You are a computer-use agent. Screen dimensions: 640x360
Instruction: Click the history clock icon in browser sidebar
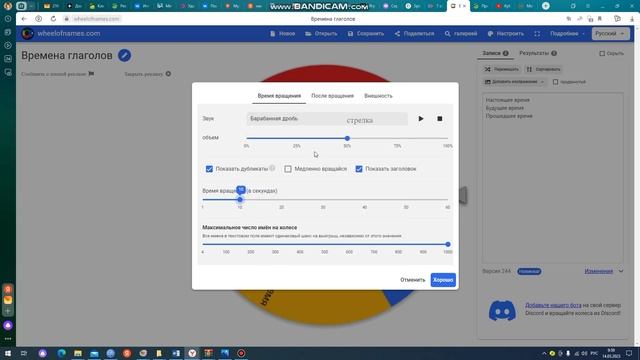coord(8,19)
